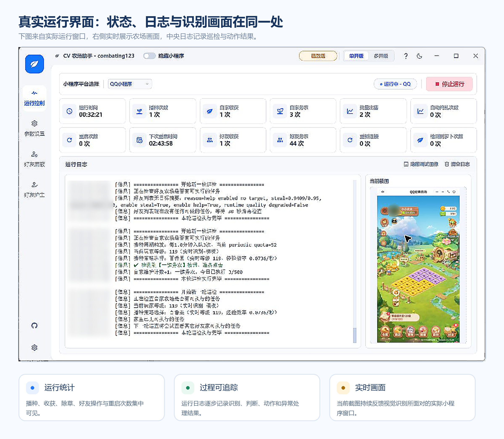Open the bottom settings gear icon
Screen dimensions: 504x439
[34, 348]
